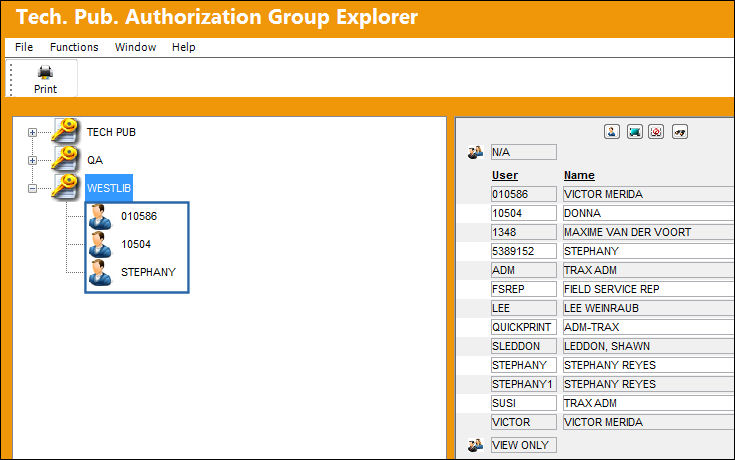Click user field SUSI

click(524, 403)
